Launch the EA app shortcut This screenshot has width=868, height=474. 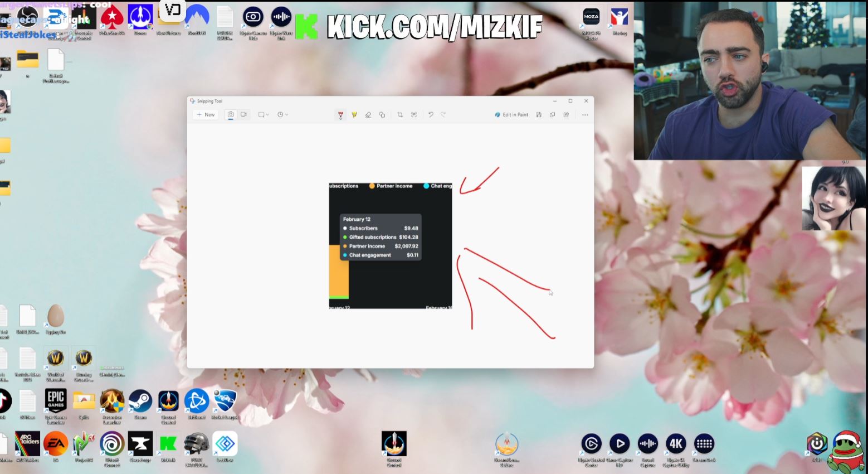(56, 447)
